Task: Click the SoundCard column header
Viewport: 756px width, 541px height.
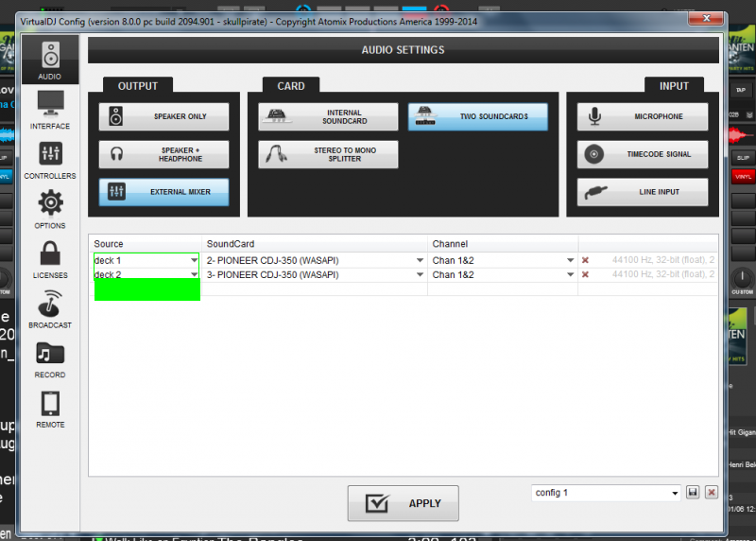Action: tap(315, 244)
